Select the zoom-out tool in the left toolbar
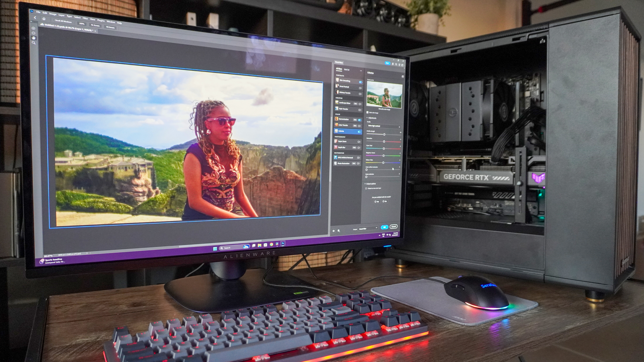Image resolution: width=644 pixels, height=362 pixels. coord(34,33)
